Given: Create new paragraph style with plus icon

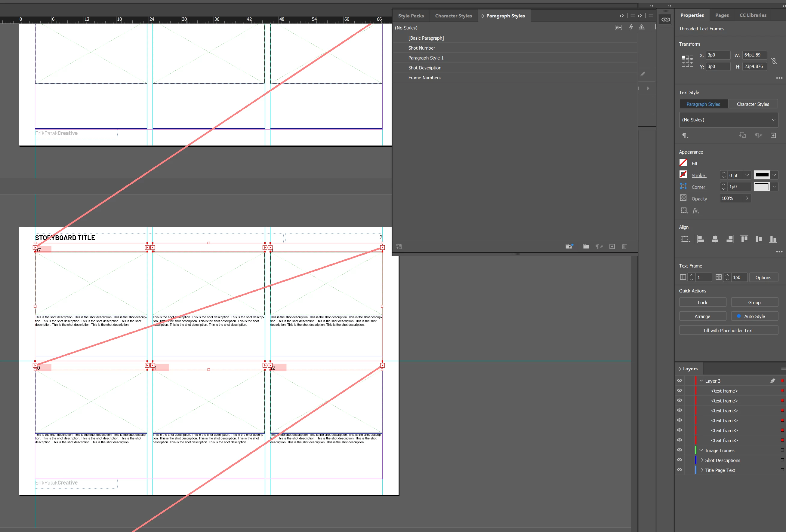Looking at the screenshot, I should 612,246.
